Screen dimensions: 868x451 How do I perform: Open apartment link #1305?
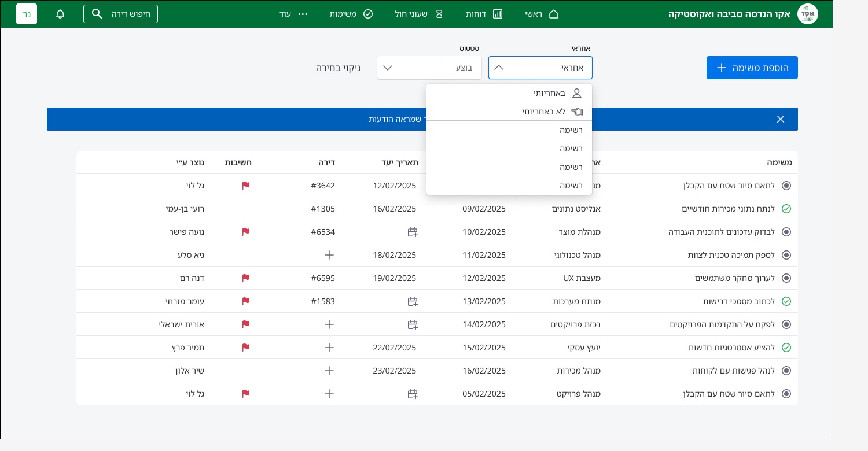point(323,209)
